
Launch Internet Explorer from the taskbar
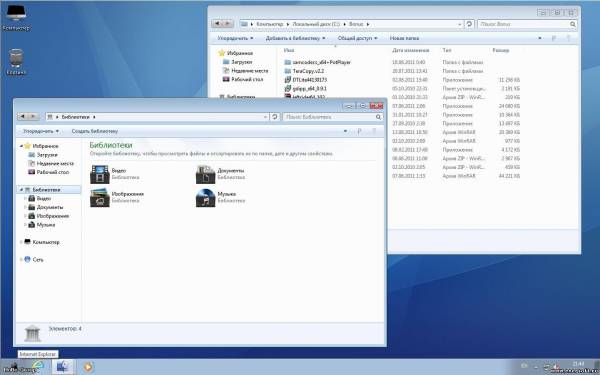(x=38, y=366)
